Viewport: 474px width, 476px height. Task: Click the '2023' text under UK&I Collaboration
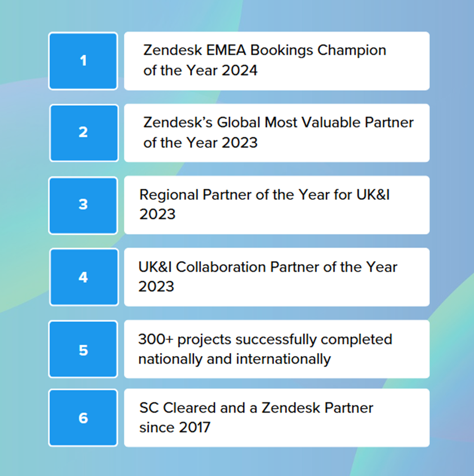coord(156,287)
